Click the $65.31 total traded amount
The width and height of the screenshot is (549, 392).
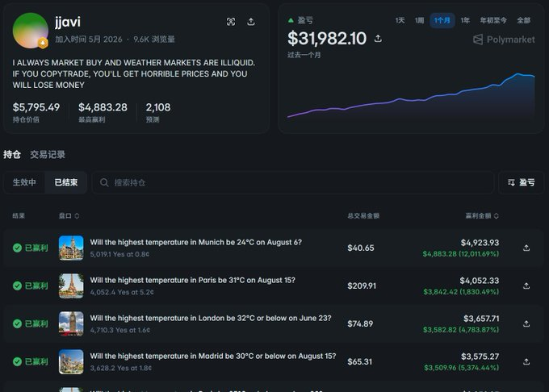359,361
